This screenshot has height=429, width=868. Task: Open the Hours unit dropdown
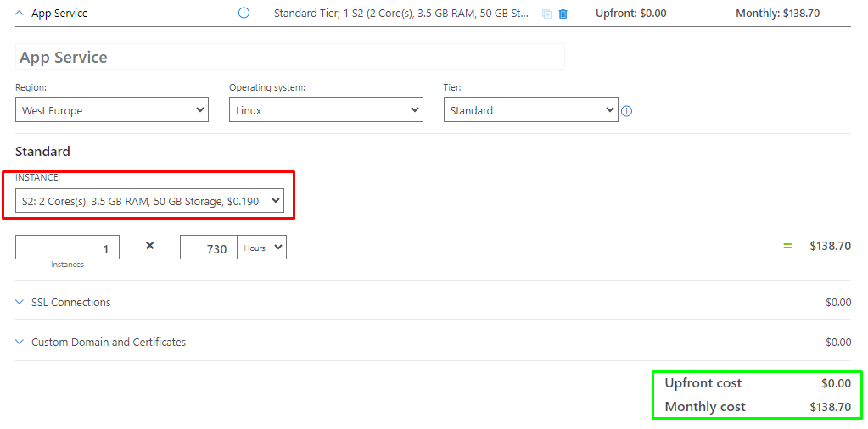(x=262, y=248)
